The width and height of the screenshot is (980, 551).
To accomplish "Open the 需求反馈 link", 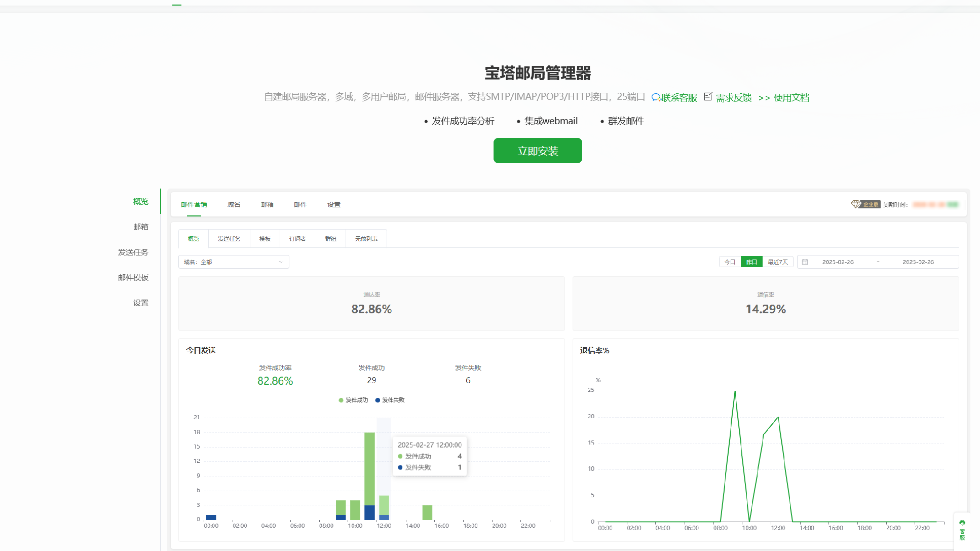I will click(734, 97).
